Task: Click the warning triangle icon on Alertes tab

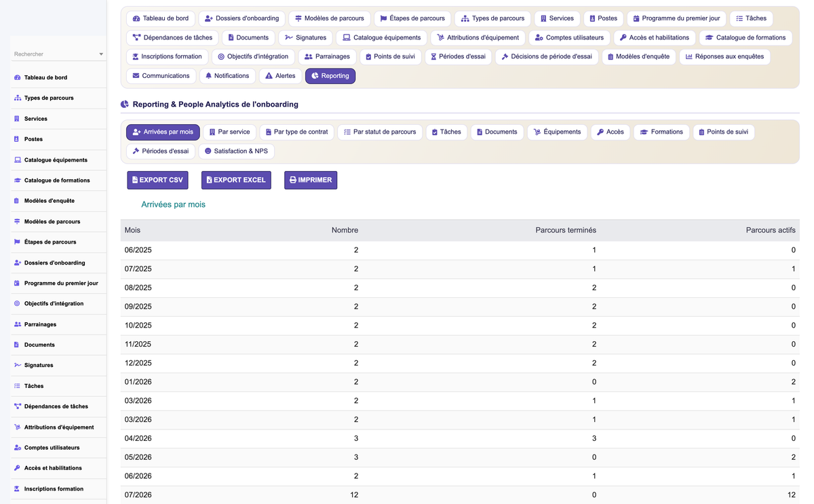Action: (269, 76)
